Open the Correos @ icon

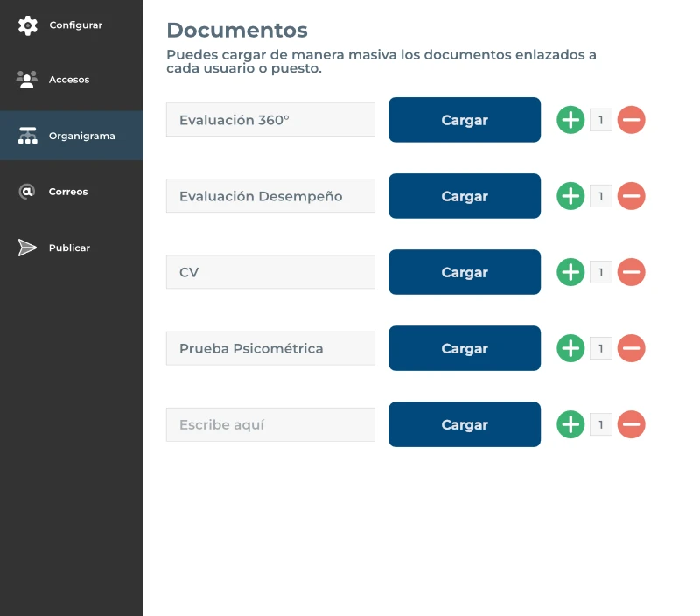27,191
